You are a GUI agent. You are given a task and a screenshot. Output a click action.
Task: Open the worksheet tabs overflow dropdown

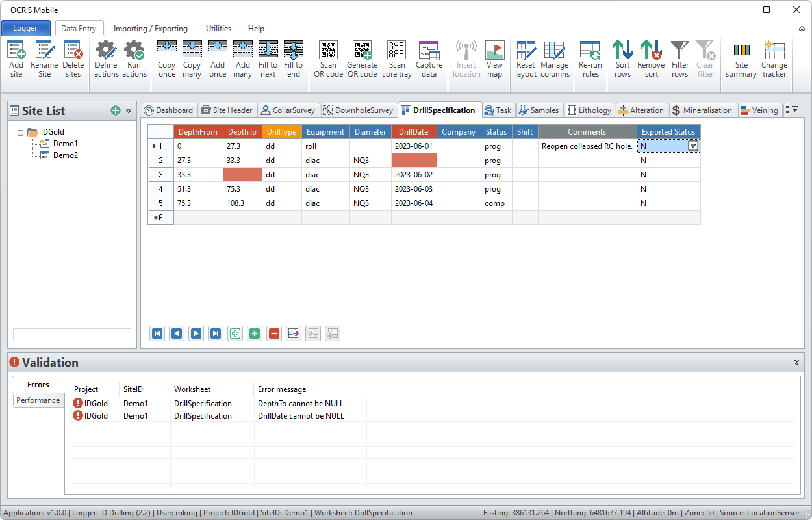click(791, 110)
